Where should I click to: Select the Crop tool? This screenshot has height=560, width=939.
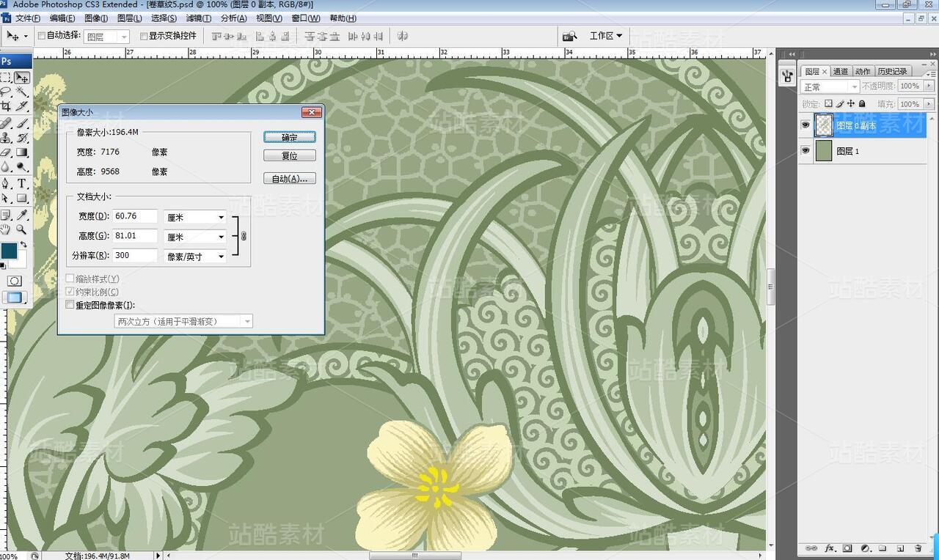click(6, 107)
